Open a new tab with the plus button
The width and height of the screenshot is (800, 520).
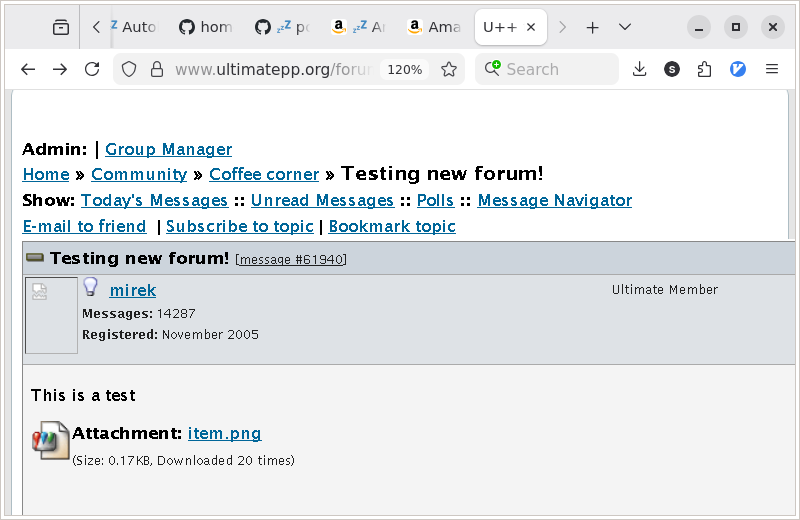pos(592,27)
